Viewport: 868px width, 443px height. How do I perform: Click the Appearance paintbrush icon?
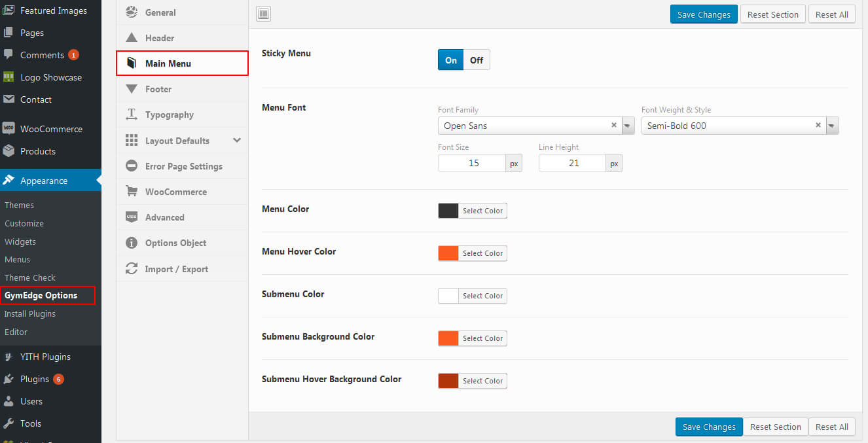9,181
